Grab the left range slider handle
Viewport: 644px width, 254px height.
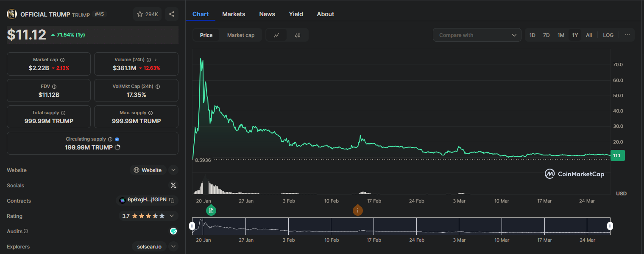coord(192,226)
